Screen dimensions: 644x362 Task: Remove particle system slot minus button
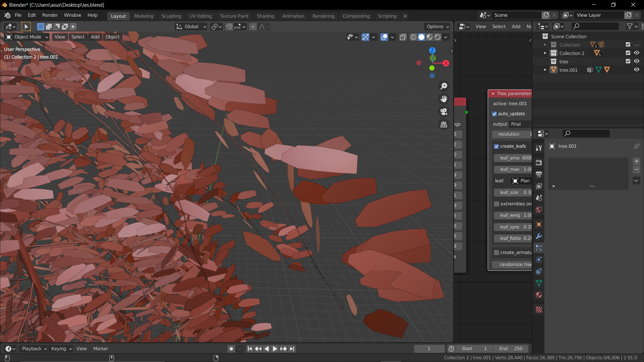pos(636,170)
